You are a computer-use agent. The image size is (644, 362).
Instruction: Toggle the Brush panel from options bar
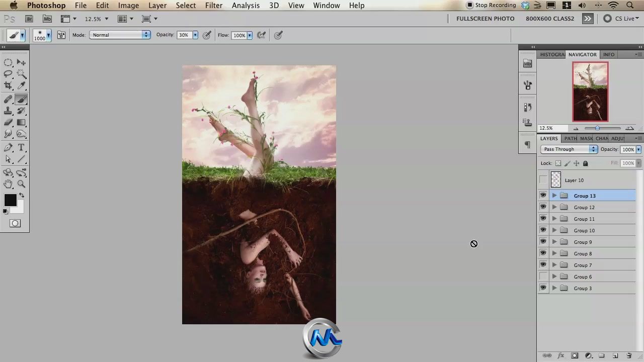coord(61,35)
